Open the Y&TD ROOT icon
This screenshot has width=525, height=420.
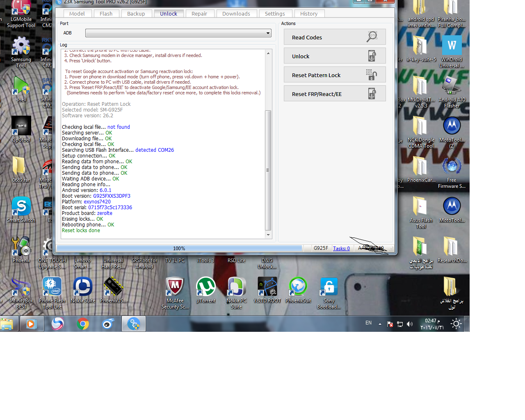[x=267, y=290]
